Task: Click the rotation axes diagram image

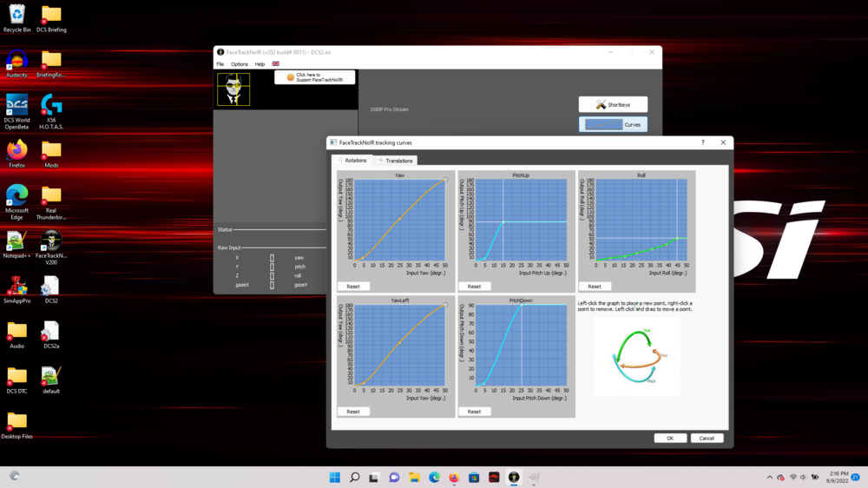Action: [636, 357]
